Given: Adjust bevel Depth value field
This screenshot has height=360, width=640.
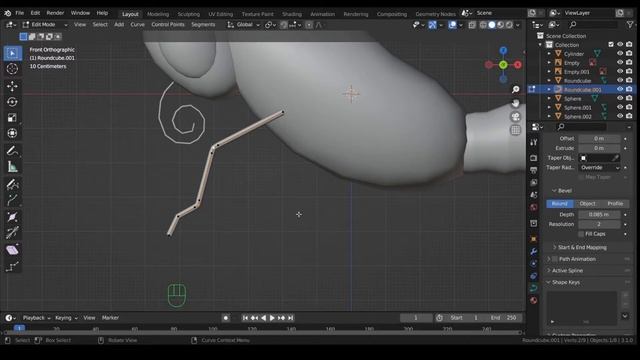Looking at the screenshot, I should (600, 214).
